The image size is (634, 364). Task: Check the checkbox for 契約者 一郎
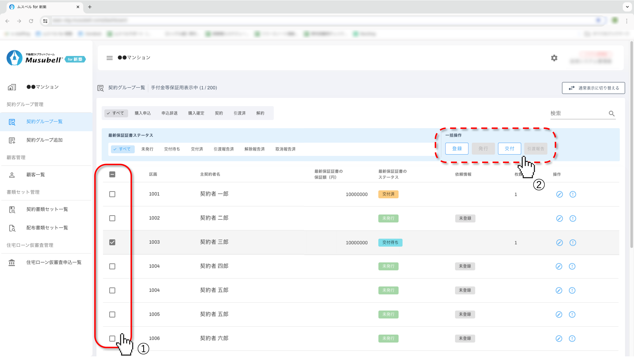pos(112,194)
